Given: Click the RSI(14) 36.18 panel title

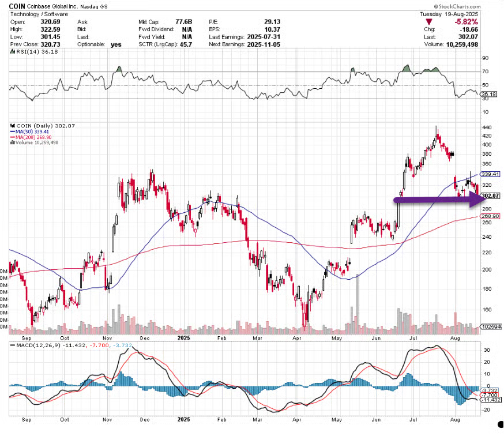Looking at the screenshot, I should pos(37,52).
